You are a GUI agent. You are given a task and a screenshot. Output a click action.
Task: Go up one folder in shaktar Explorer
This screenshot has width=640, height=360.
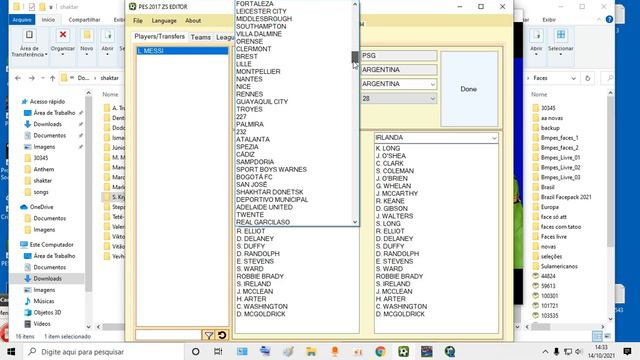pyautogui.click(x=52, y=78)
